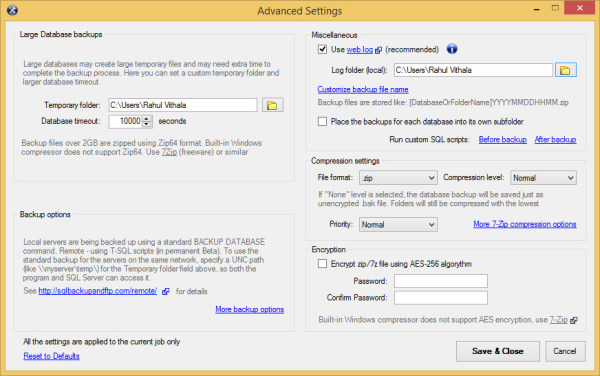Click the app icon in title bar
Image resolution: width=600 pixels, height=376 pixels.
coord(12,10)
